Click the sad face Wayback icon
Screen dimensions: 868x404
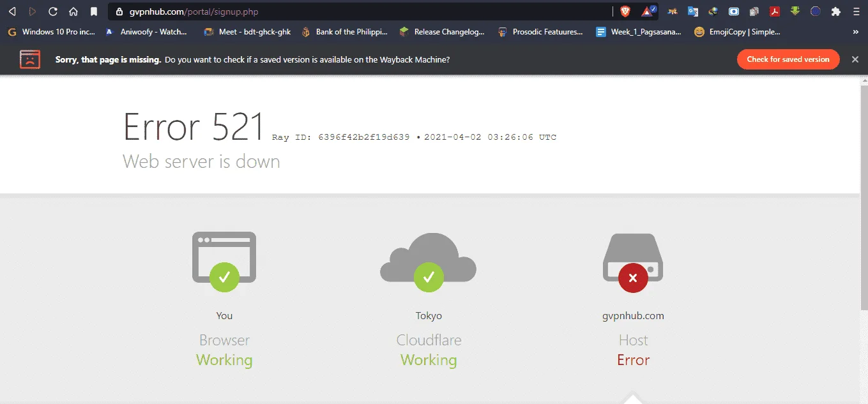30,59
